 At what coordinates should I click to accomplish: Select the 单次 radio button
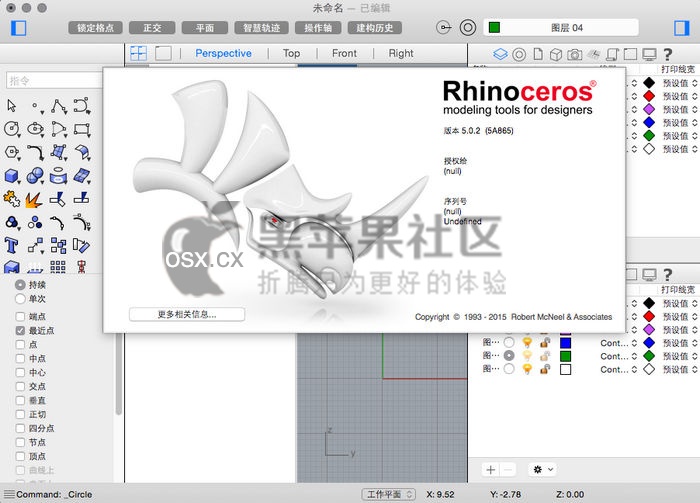[20, 299]
